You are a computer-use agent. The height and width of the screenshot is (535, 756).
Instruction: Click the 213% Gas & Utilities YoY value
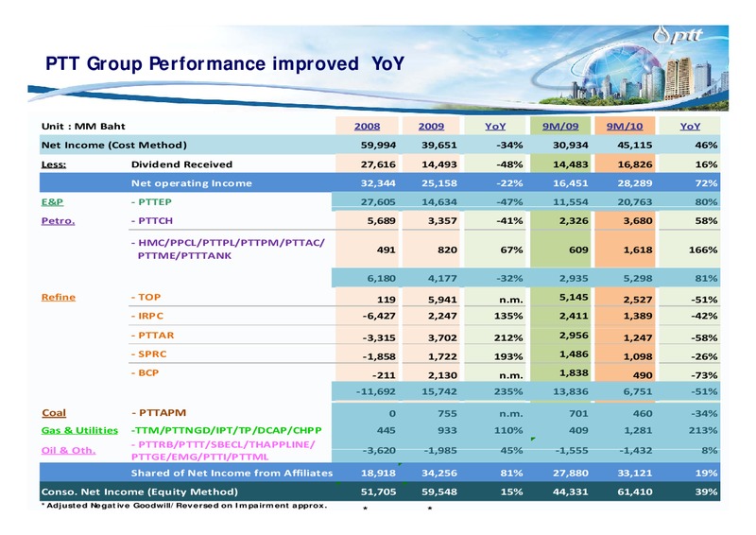pos(703,430)
